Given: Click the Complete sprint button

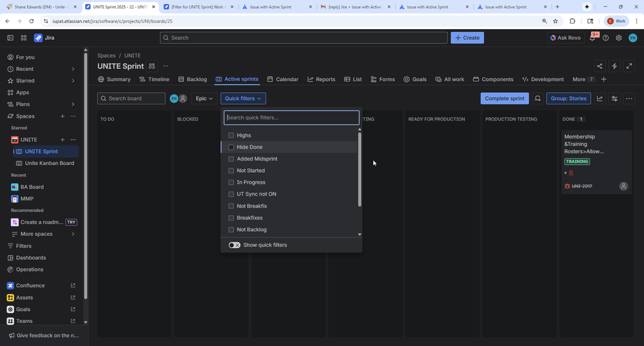Looking at the screenshot, I should coord(504,99).
